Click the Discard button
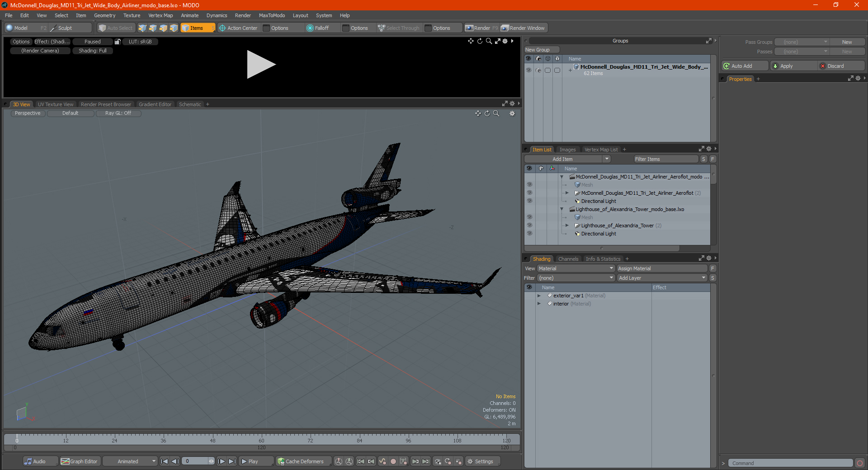This screenshot has height=470, width=868. [841, 66]
